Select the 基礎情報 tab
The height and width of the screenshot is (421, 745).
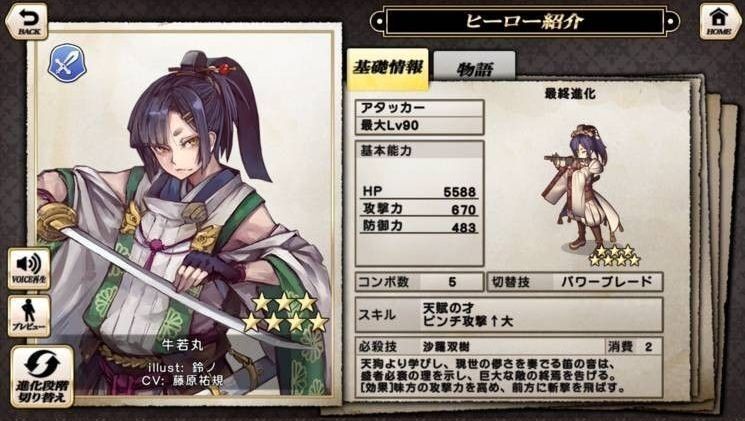pos(388,69)
